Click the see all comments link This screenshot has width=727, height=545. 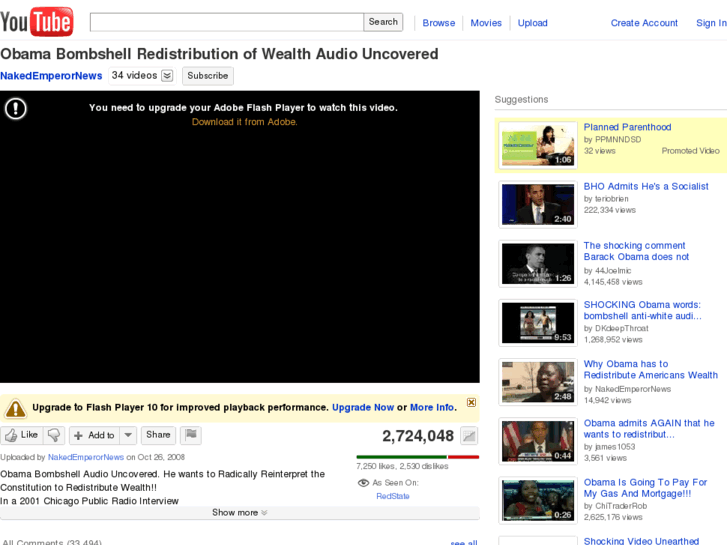(x=464, y=542)
